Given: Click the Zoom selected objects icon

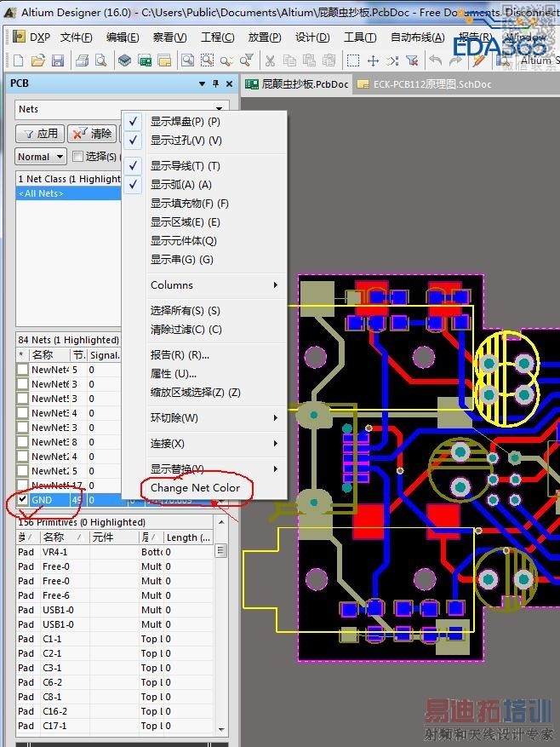Looking at the screenshot, I should point(226,60).
